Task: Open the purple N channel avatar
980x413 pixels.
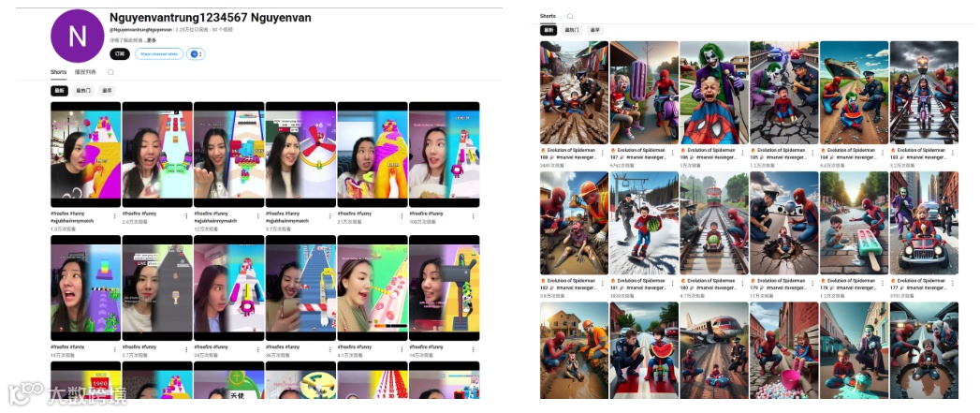Action: pyautogui.click(x=77, y=37)
